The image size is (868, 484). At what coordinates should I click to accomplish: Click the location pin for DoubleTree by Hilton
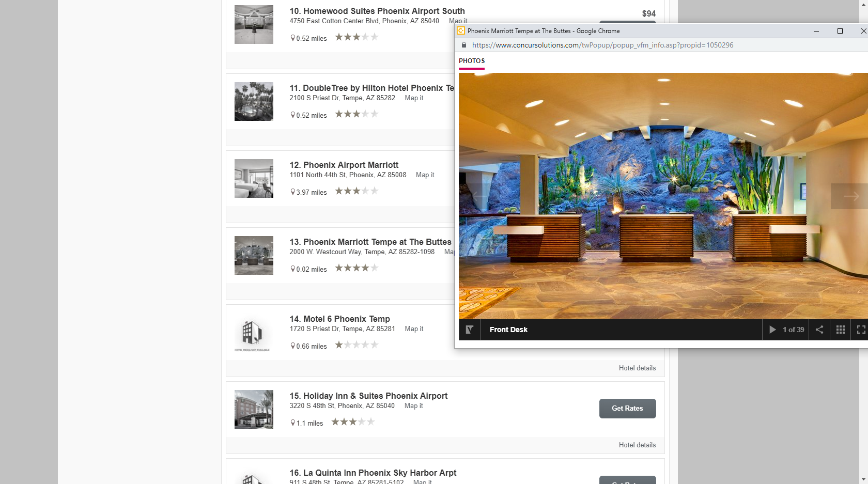click(x=293, y=115)
